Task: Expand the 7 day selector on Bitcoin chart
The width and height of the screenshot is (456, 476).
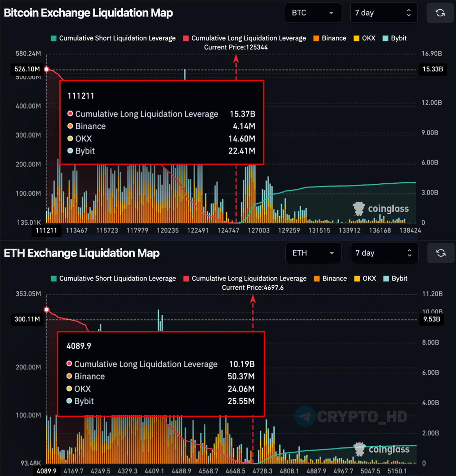Action: (383, 13)
